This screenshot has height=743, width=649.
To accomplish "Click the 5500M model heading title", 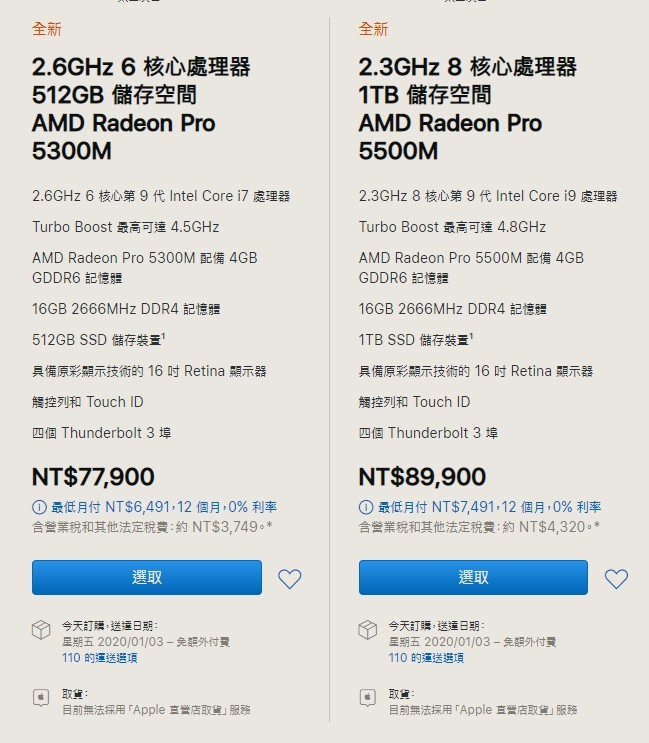I will point(468,109).
